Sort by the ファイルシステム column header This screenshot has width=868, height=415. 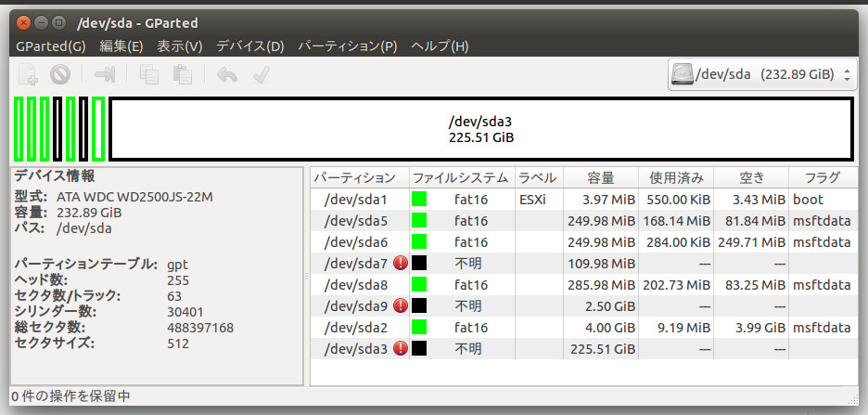pos(462,178)
